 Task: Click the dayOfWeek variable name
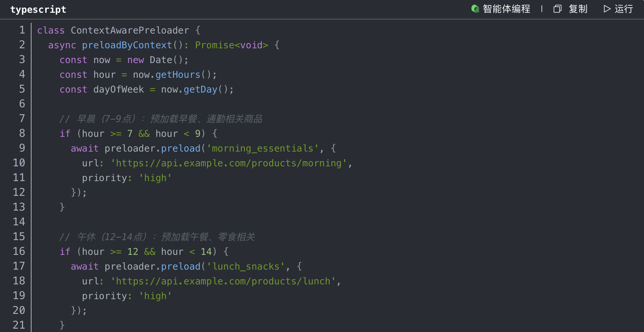coord(119,90)
